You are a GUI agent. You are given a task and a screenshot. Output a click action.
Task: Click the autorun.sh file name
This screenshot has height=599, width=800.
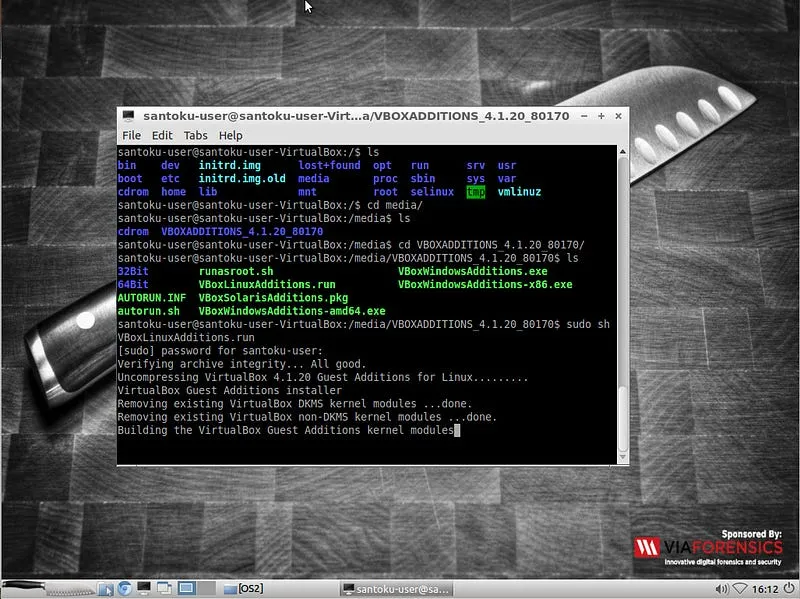pos(148,311)
